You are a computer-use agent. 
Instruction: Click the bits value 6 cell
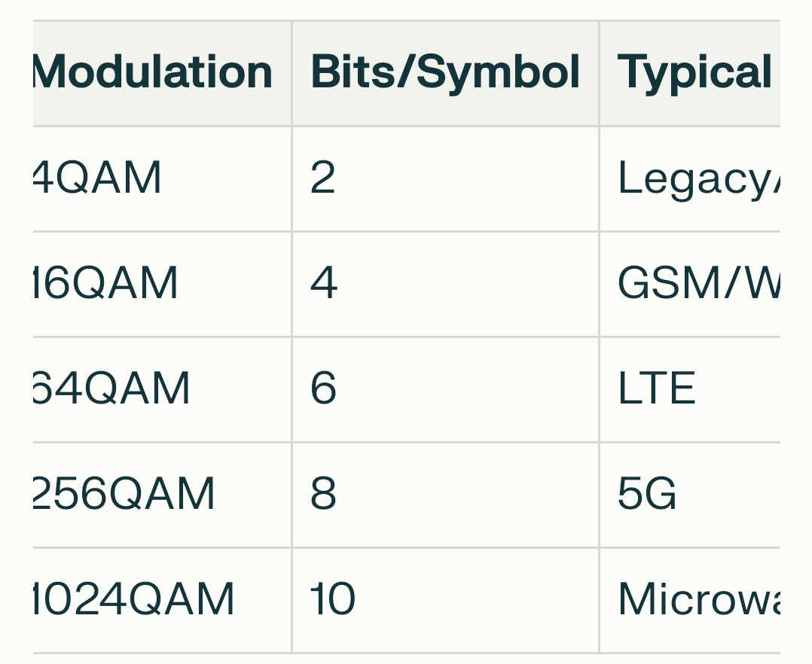click(x=445, y=390)
